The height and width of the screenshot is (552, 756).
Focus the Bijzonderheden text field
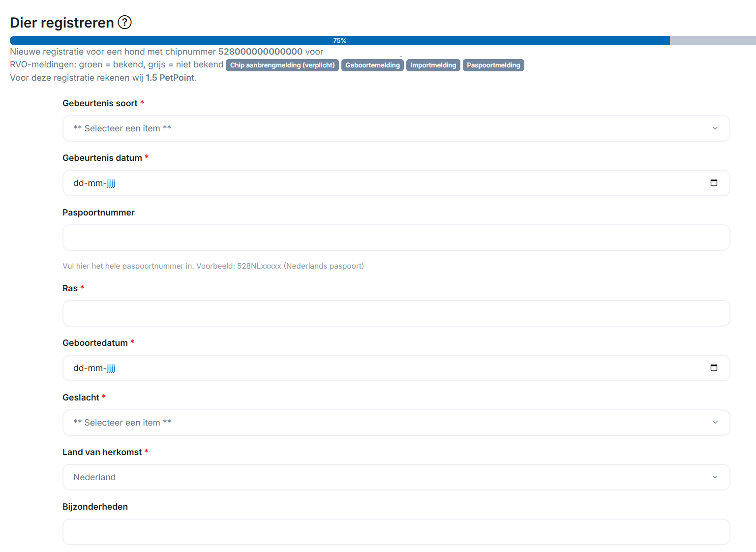click(x=396, y=532)
